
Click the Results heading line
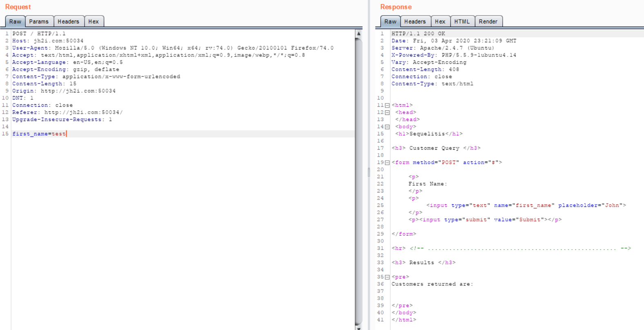tap(423, 263)
